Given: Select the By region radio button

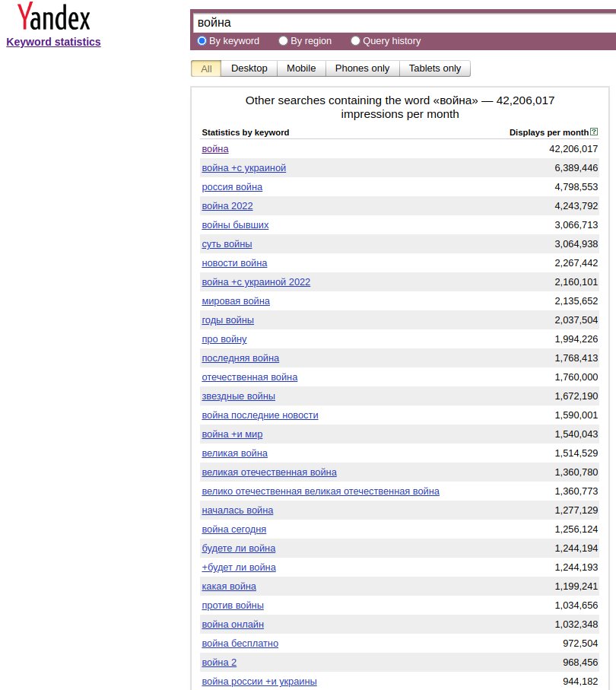Looking at the screenshot, I should (283, 41).
